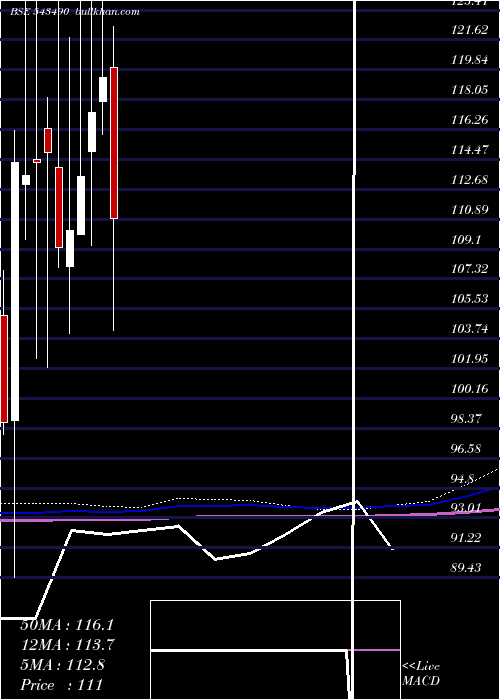Click the 105.53 price label

coord(469,299)
